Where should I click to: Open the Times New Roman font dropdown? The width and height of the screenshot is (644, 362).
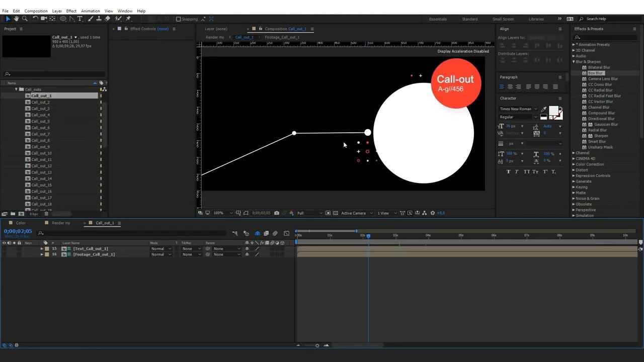[518, 109]
